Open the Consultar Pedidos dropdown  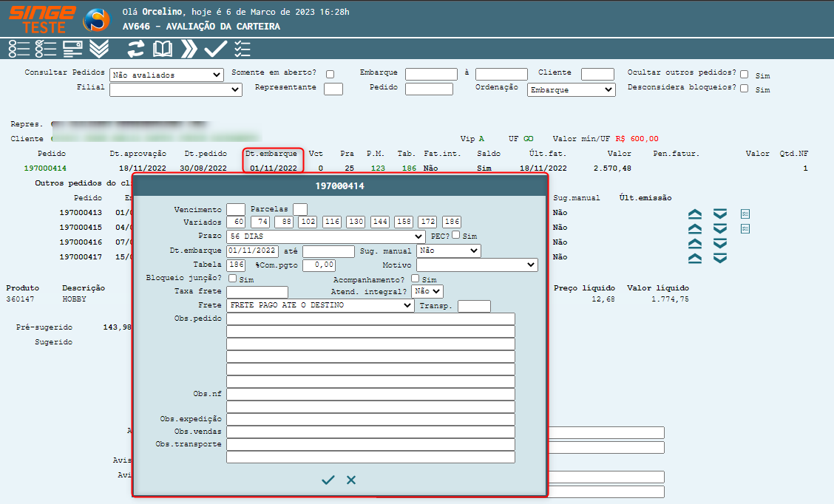point(166,75)
